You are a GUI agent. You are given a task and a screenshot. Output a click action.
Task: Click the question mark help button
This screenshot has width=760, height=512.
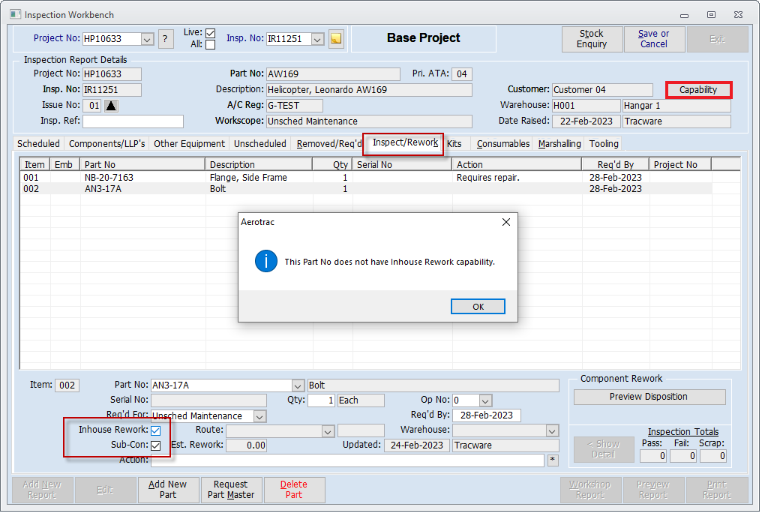165,39
